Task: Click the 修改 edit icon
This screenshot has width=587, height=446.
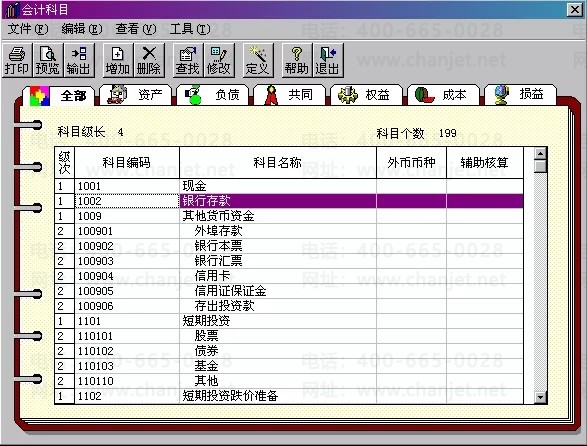Action: [x=219, y=60]
